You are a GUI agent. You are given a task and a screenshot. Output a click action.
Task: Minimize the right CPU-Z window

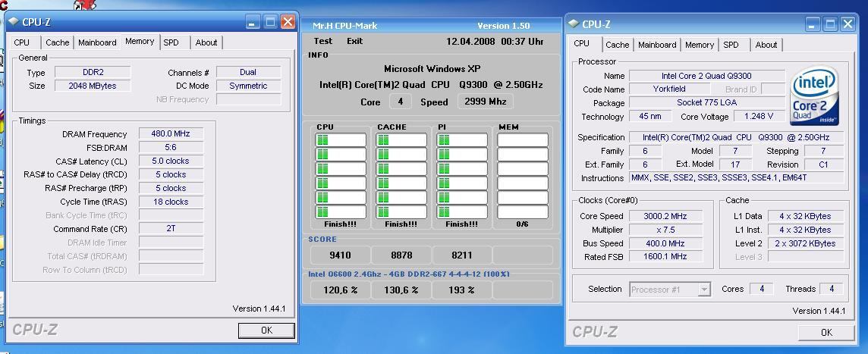(813, 23)
